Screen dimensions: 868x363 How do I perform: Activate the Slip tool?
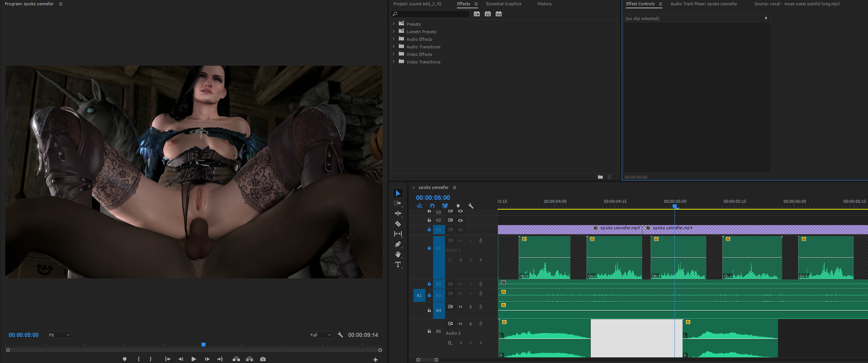[398, 234]
